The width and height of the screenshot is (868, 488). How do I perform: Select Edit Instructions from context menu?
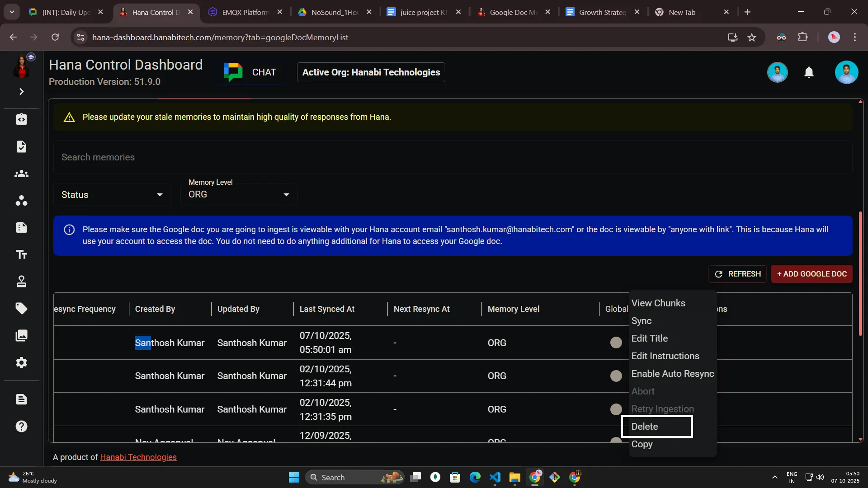click(x=665, y=356)
